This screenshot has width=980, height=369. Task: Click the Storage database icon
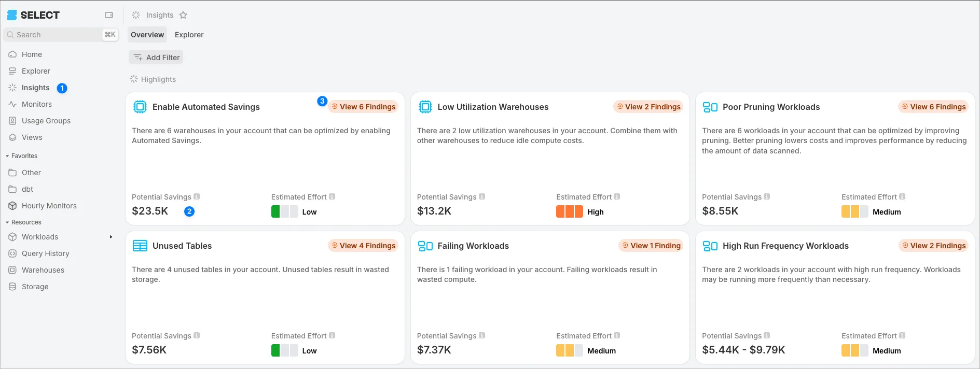coord(12,287)
